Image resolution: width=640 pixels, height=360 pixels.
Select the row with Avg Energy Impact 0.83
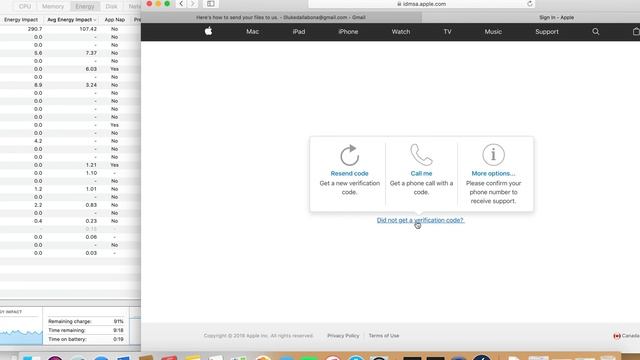[70, 205]
